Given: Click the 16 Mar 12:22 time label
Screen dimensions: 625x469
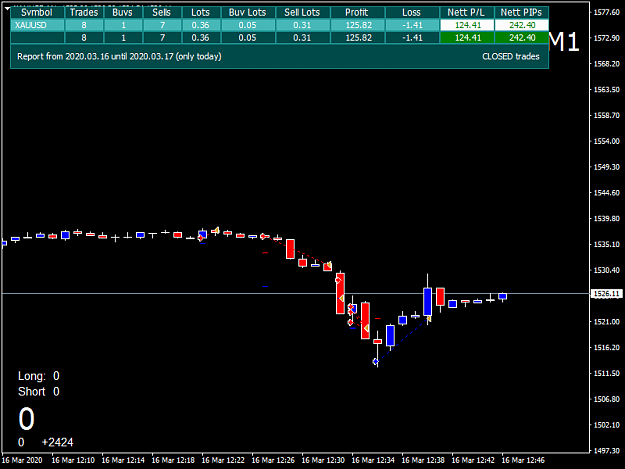Looking at the screenshot, I should pyautogui.click(x=223, y=460).
